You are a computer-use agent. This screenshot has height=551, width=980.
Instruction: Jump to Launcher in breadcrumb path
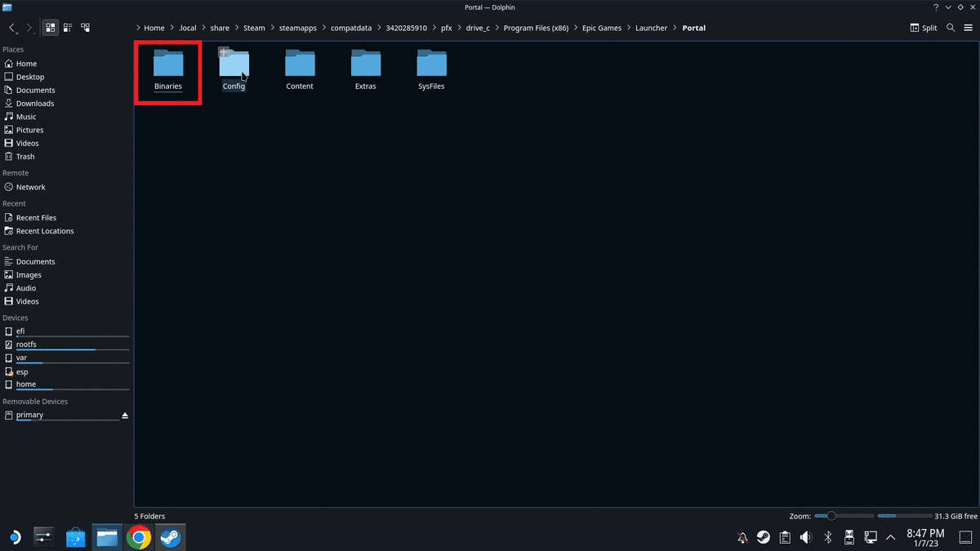pos(651,28)
